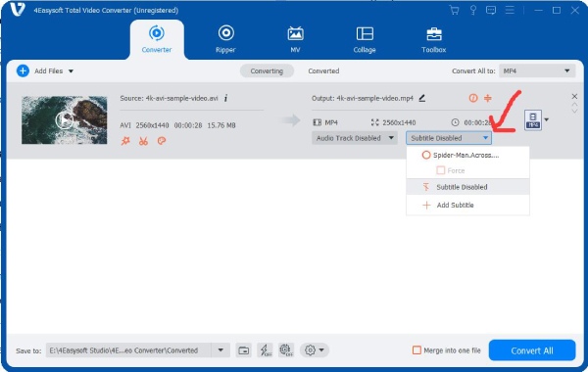Open the MP4 output format profile icon
Viewport: 588px width, 372px height.
533,119
